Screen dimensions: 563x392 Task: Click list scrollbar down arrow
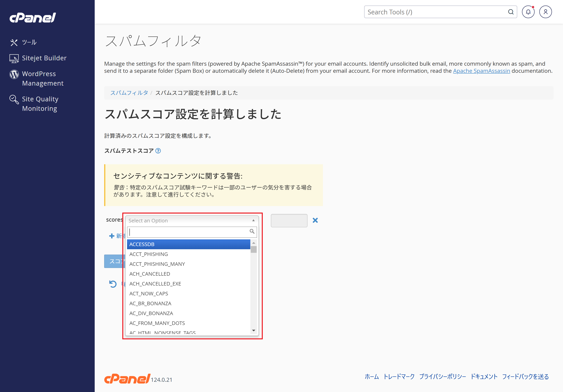click(253, 330)
